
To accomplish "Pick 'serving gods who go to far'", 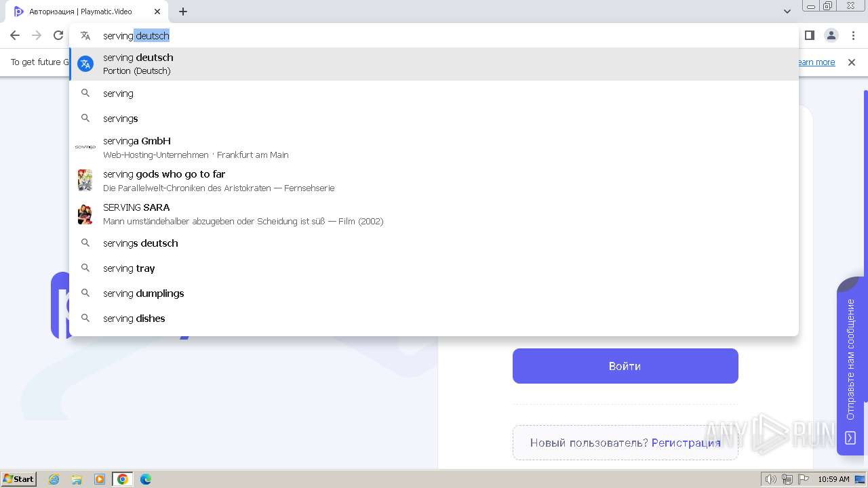I will click(x=434, y=180).
